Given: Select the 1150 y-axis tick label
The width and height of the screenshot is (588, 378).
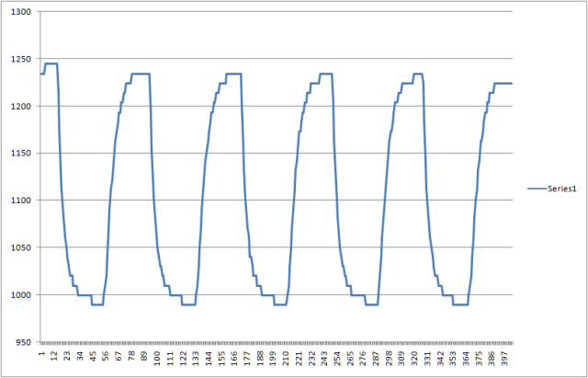Looking at the screenshot, I should (x=18, y=154).
